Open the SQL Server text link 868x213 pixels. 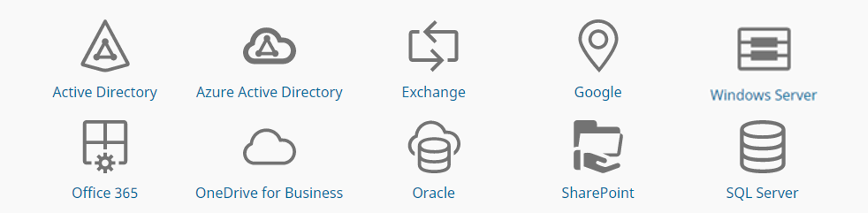[762, 193]
